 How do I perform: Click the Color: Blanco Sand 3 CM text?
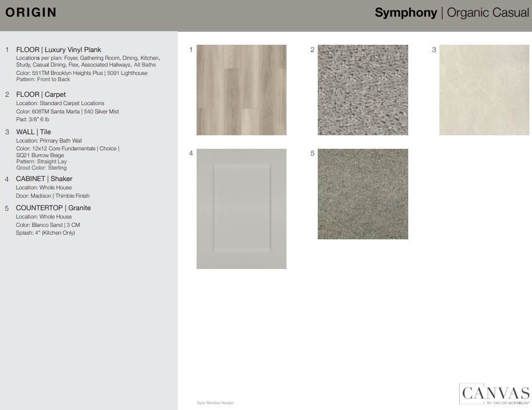[48, 225]
